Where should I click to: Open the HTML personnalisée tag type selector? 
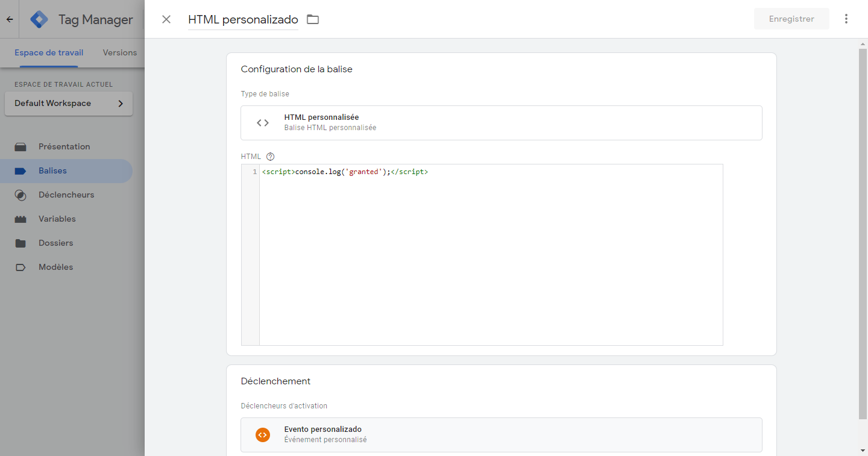(501, 123)
